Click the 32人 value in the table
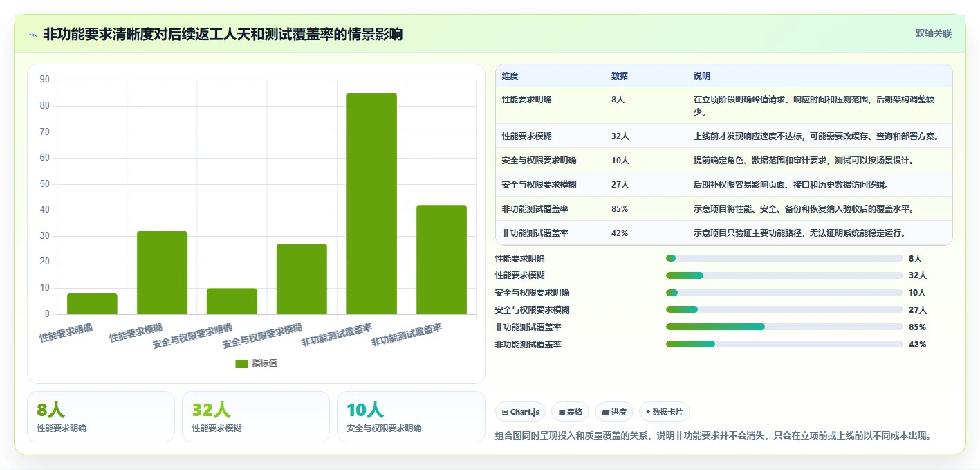The width and height of the screenshot is (980, 470). click(x=620, y=136)
